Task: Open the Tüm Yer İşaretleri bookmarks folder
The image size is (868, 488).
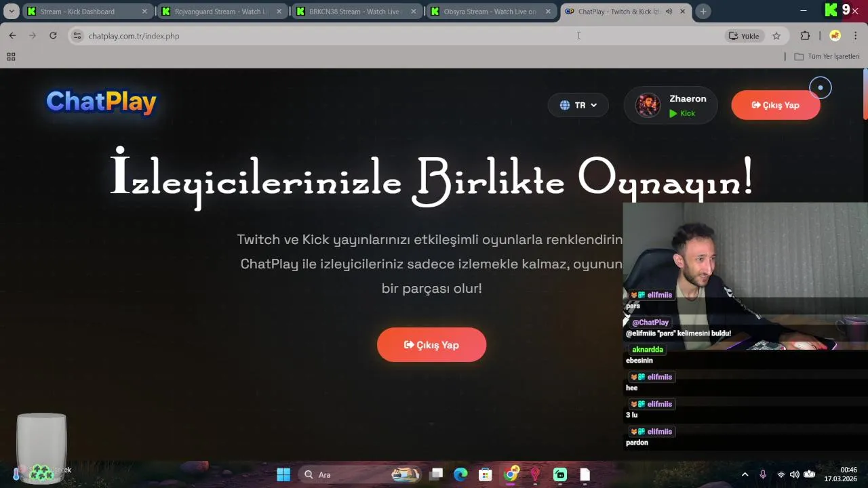Action: [x=827, y=57]
